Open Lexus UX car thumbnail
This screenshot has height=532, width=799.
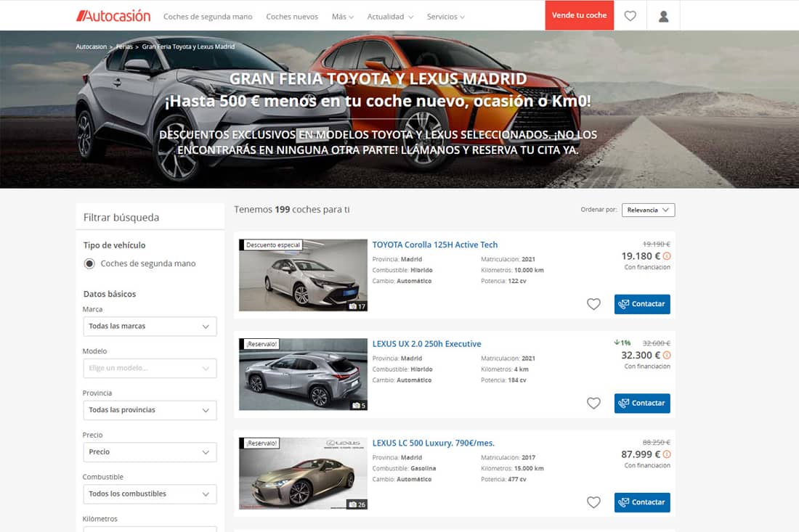pyautogui.click(x=303, y=375)
